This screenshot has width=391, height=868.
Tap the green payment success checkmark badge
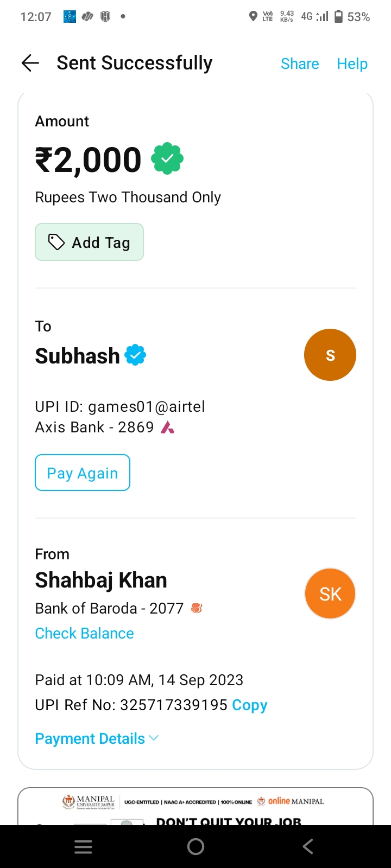point(167,158)
